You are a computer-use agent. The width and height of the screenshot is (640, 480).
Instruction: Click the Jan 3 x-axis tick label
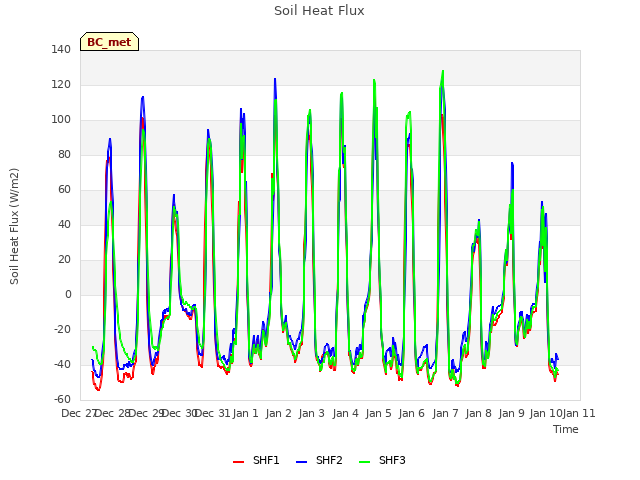pos(312,413)
